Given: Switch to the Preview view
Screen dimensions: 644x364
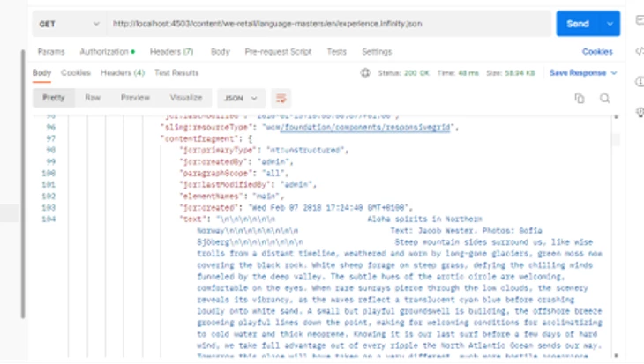Looking at the screenshot, I should pos(135,98).
